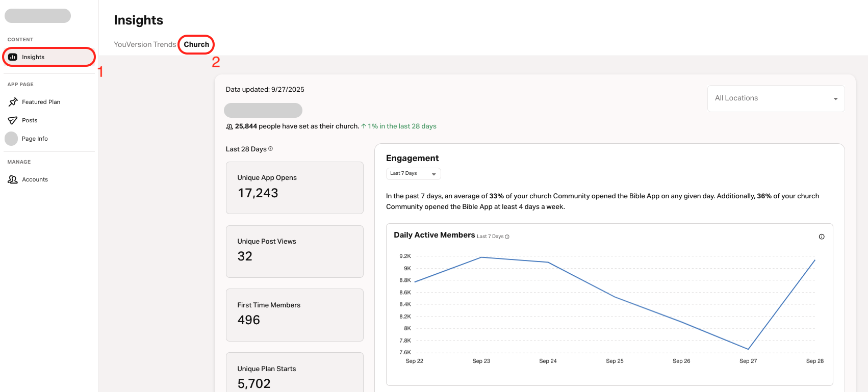Switch to the YouVersion Trends tab
The image size is (868, 392).
[145, 44]
